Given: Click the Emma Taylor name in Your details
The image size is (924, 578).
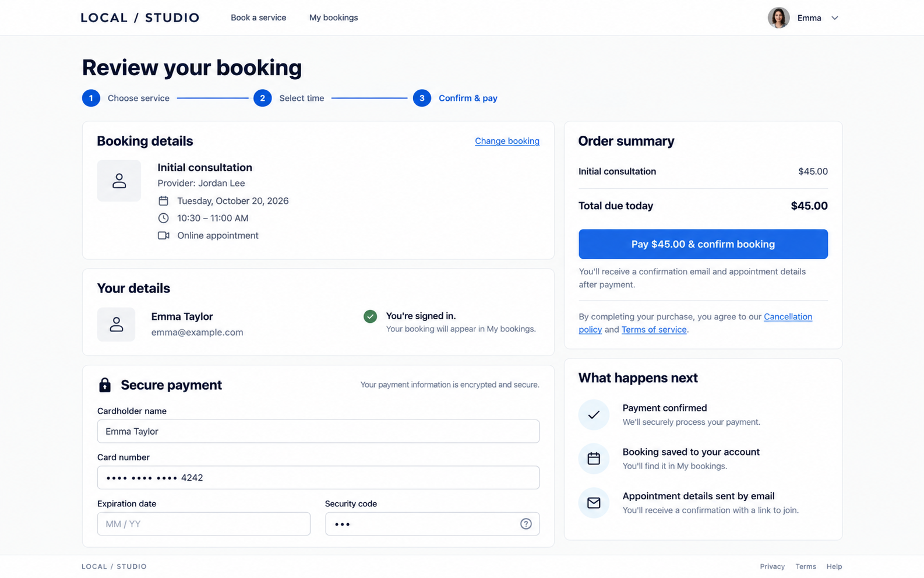Looking at the screenshot, I should pyautogui.click(x=182, y=316).
